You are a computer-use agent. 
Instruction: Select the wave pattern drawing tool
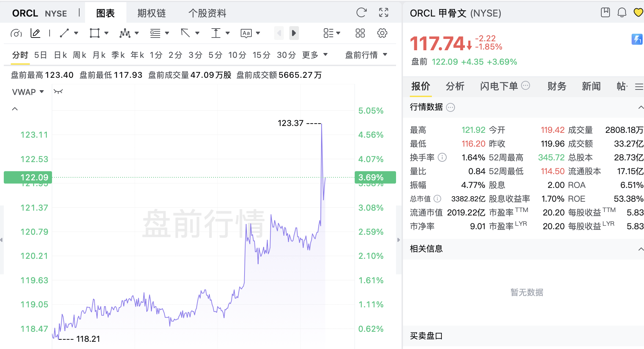click(125, 33)
